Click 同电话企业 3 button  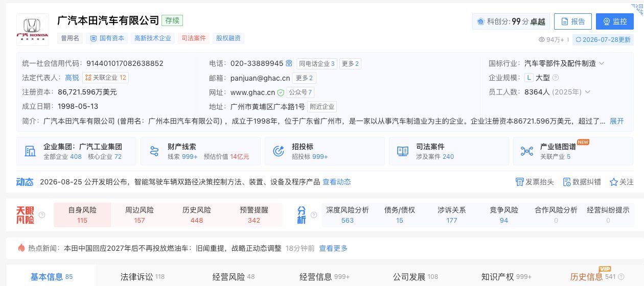pos(316,63)
